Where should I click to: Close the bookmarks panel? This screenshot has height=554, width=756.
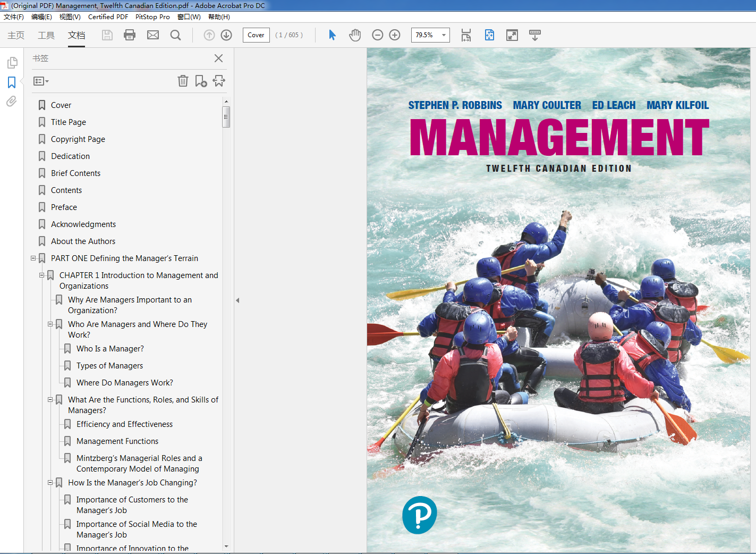tap(218, 58)
